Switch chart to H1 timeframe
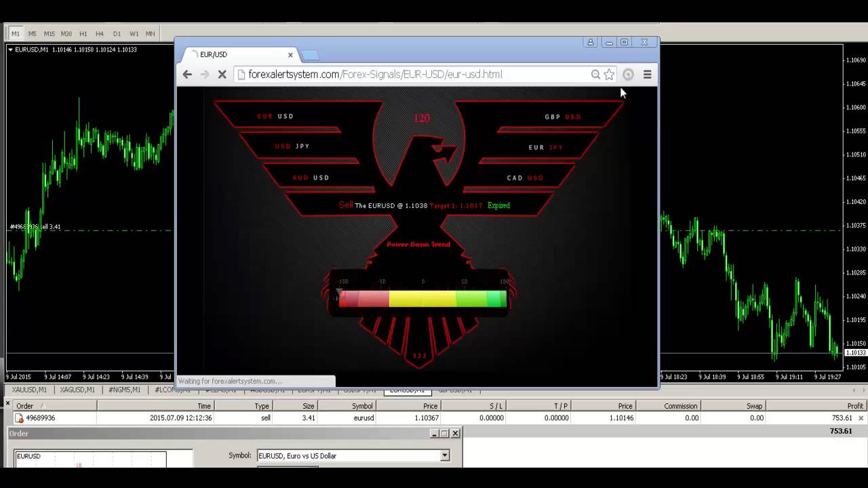This screenshot has width=868, height=488. (x=83, y=33)
